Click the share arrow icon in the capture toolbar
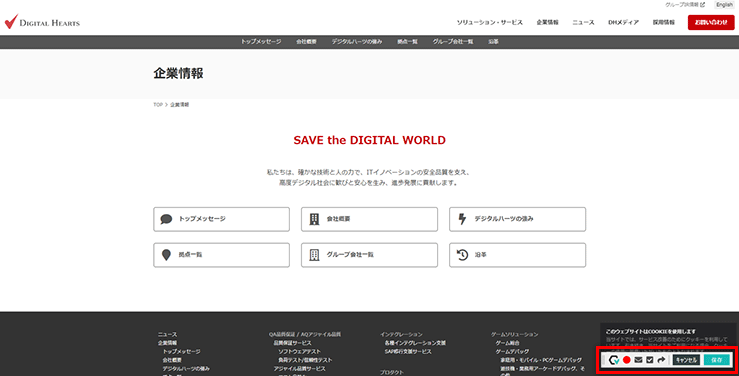 (x=661, y=360)
